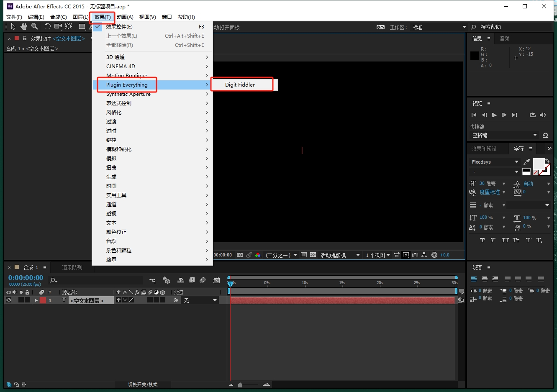Click Digit Fiddler in the submenu

(x=240, y=85)
